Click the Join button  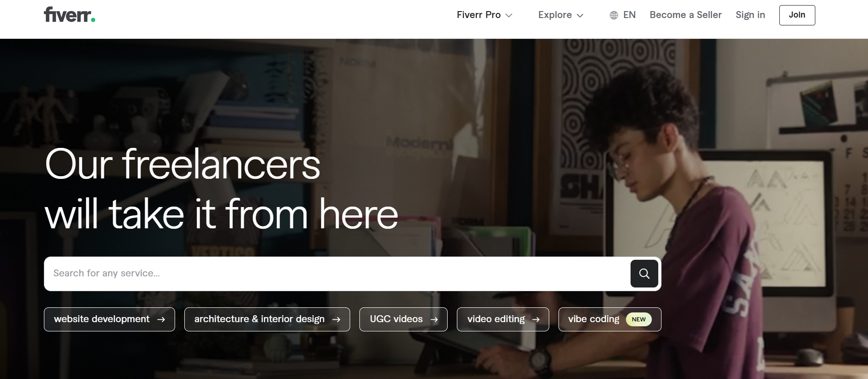tap(797, 15)
